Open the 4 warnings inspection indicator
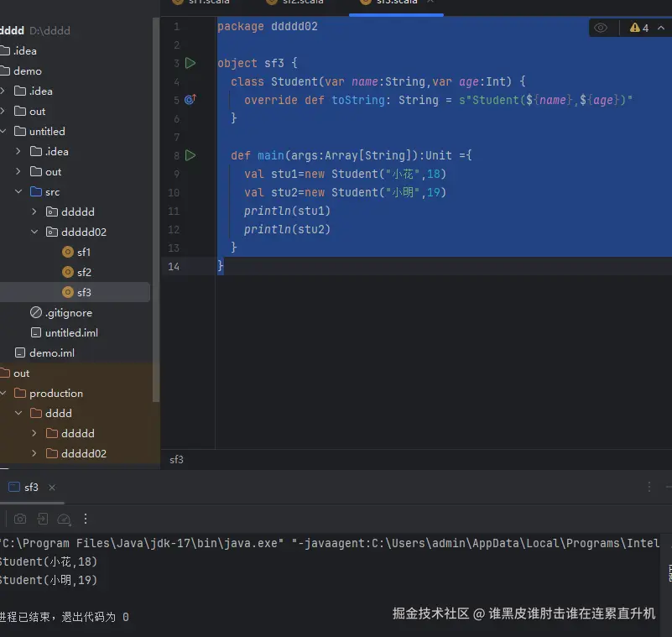This screenshot has width=672, height=637. pos(639,28)
